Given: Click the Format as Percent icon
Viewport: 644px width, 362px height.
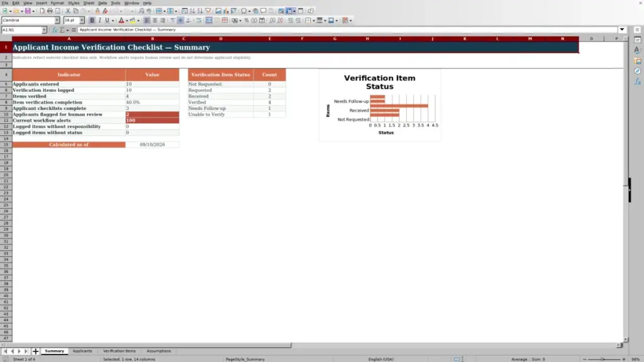Looking at the screenshot, I should [x=247, y=20].
